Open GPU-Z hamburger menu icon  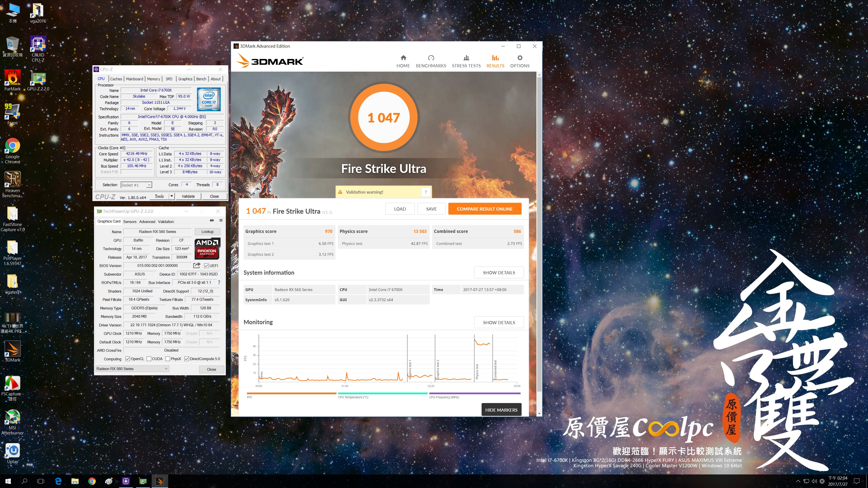coord(221,221)
